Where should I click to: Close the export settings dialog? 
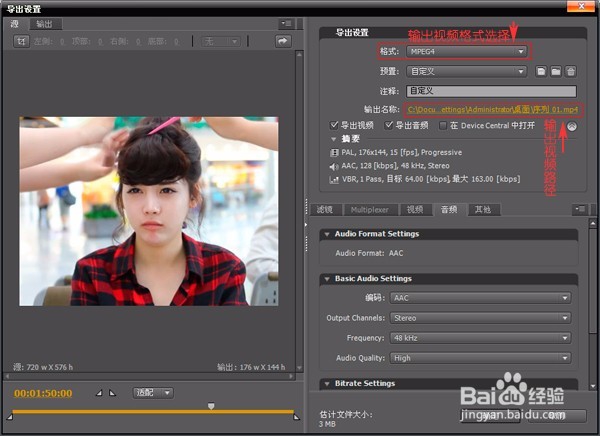click(x=581, y=6)
